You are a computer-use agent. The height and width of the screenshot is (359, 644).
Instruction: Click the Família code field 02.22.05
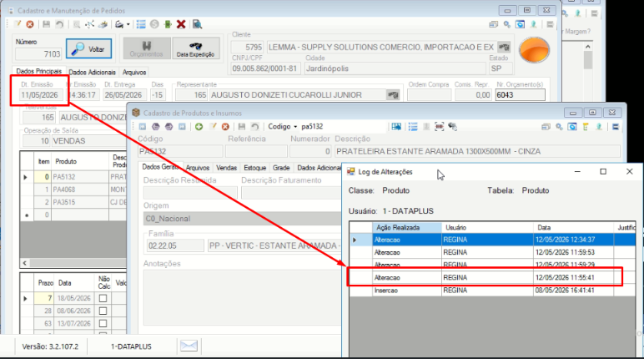tap(175, 245)
